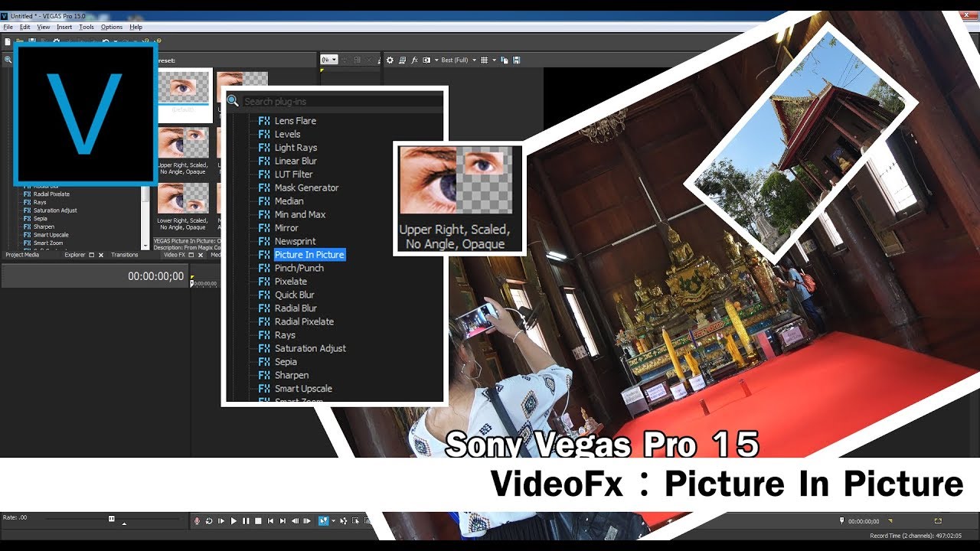Click the Search plug-ins input field
The height and width of the screenshot is (551, 980).
pos(341,101)
